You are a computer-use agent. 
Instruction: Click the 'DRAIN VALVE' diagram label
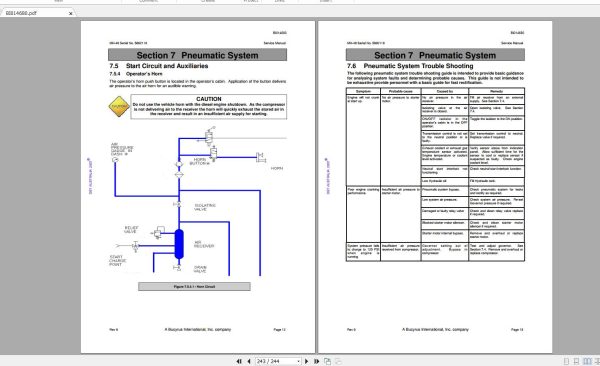200,269
